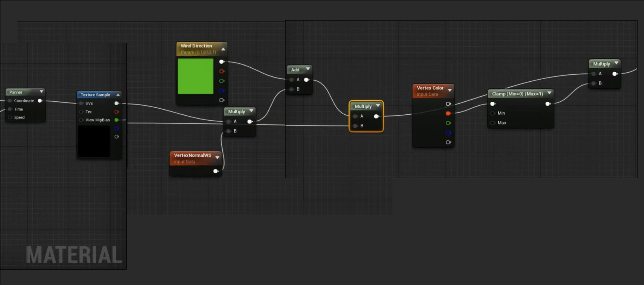
Task: Collapse the Texture Sample node arrow
Action: pos(118,95)
